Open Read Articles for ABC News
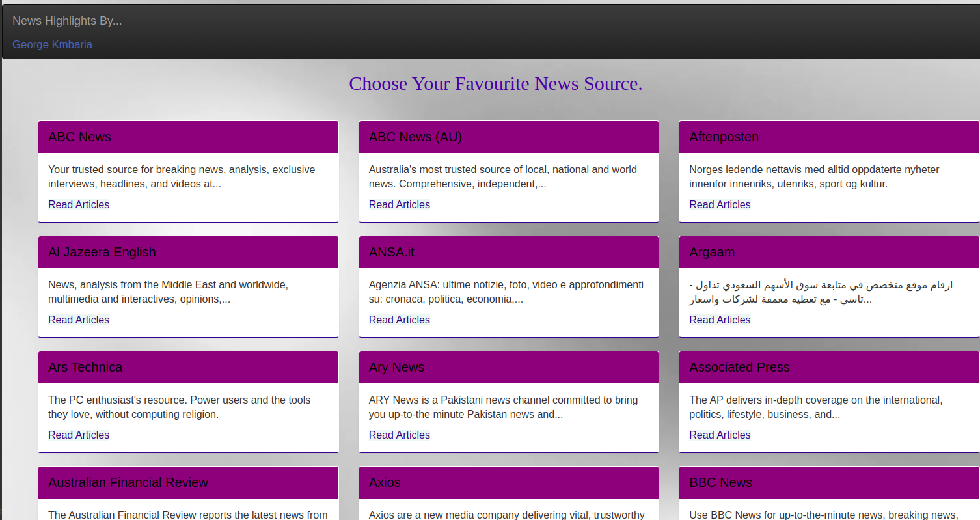 pyautogui.click(x=79, y=204)
